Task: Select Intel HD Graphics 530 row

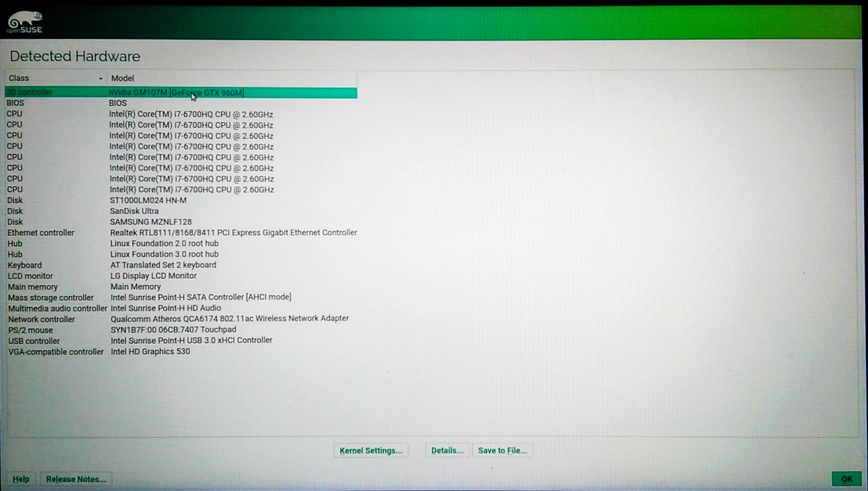Action: (x=181, y=352)
